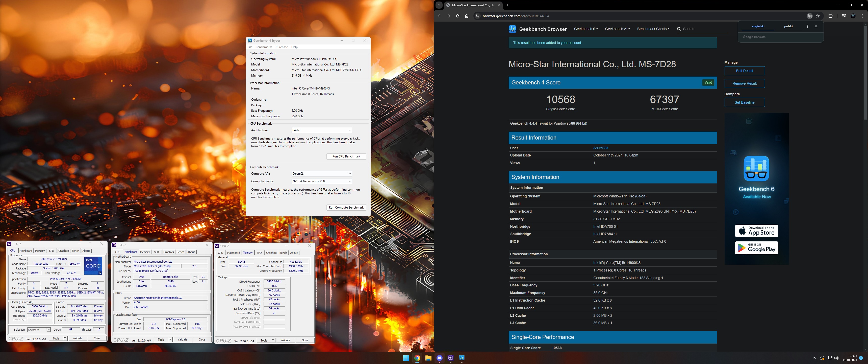Screen dimensions: 868x364
Task: Switch to Graphics tab in CPU-Z Memory window
Action: point(271,253)
